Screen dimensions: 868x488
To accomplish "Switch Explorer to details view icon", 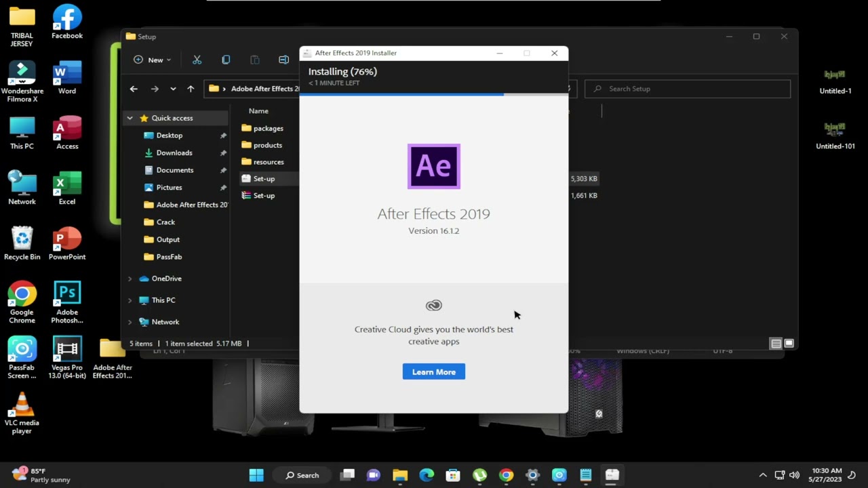I will click(776, 344).
